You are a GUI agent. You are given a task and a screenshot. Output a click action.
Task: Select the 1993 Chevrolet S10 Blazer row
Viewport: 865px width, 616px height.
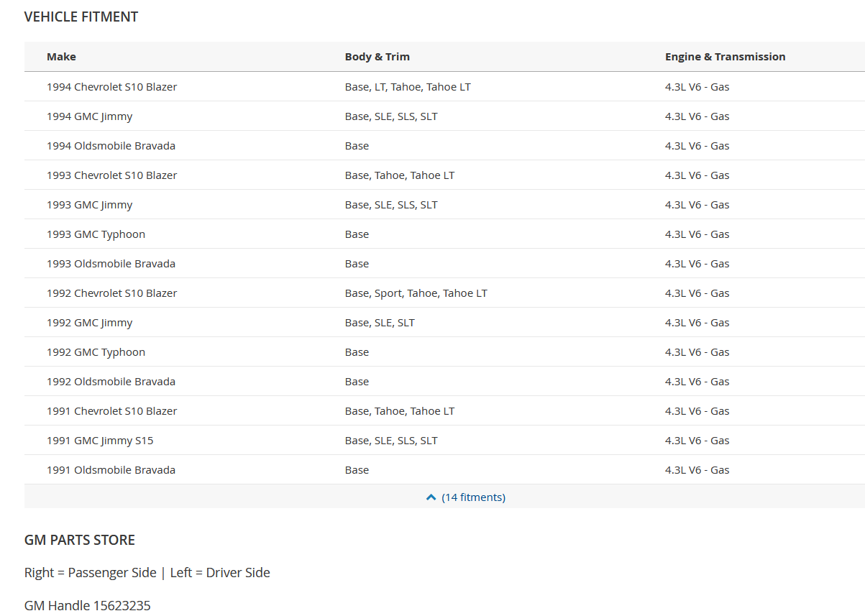444,175
